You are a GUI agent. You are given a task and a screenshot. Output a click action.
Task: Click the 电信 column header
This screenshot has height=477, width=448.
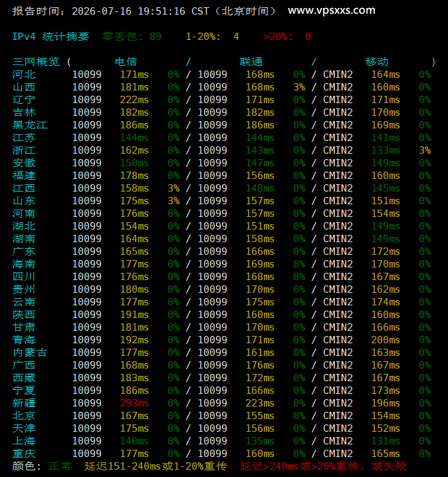pos(126,62)
